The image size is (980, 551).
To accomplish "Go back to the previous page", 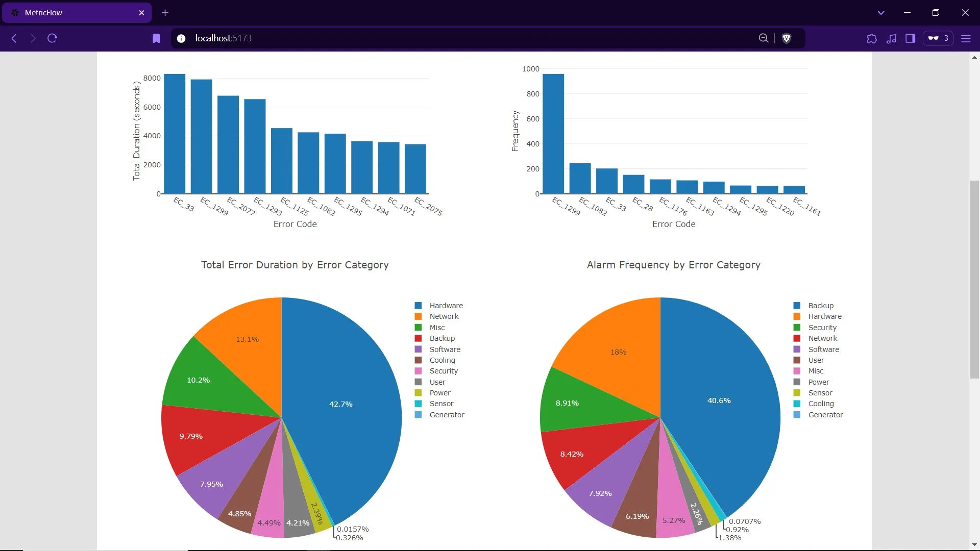I will [14, 38].
